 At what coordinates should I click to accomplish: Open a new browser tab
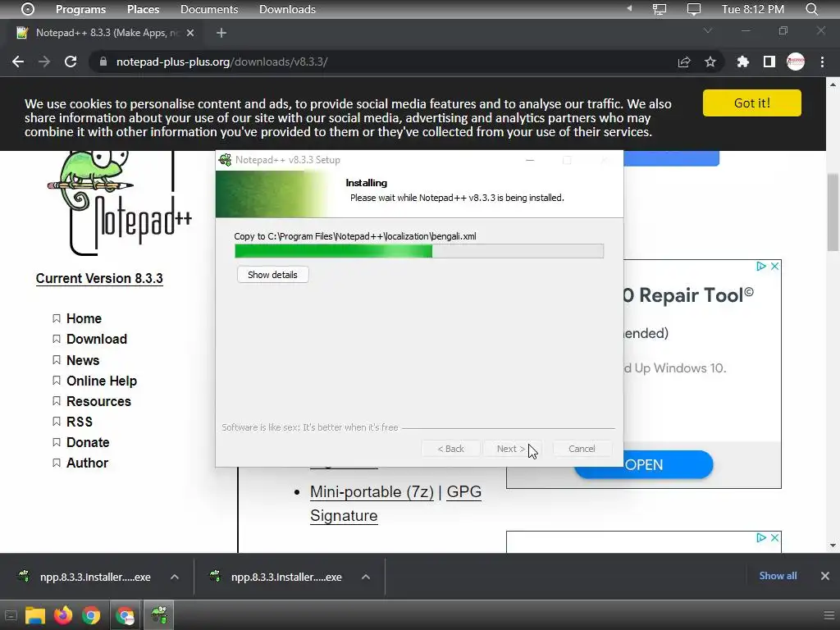coord(221,33)
